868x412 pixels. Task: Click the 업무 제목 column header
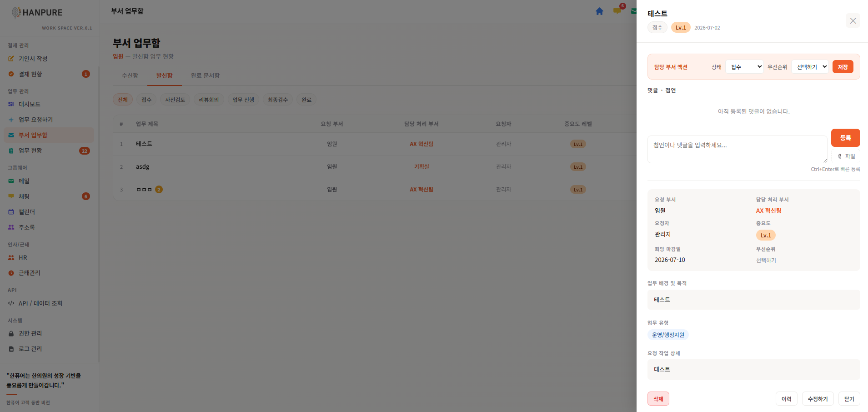[147, 124]
